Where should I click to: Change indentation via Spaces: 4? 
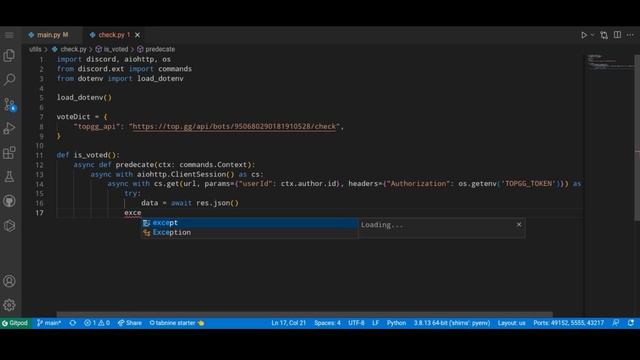pos(327,323)
